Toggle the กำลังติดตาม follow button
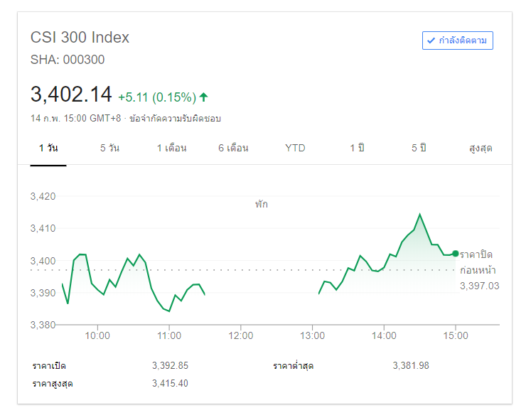The image size is (526, 420). click(x=457, y=41)
